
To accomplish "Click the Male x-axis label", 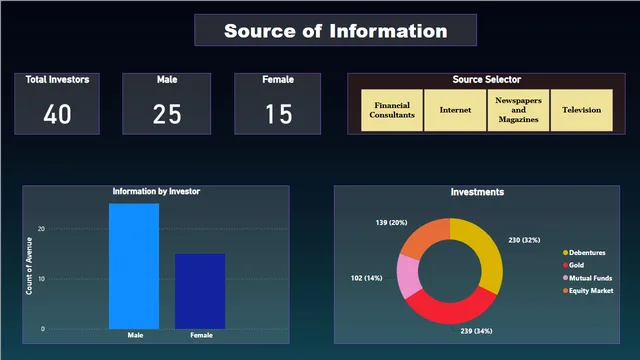I will (135, 335).
